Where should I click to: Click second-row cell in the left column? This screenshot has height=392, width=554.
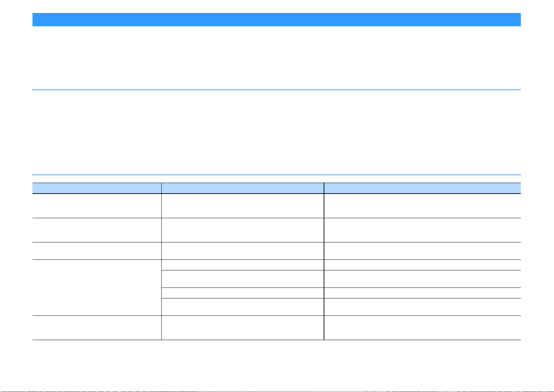(97, 230)
